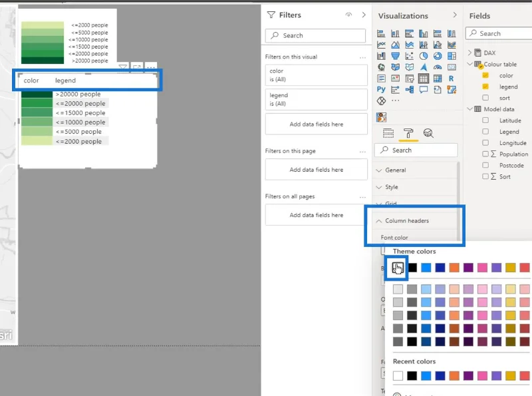Select the matrix visual
The width and height of the screenshot is (532, 396).
[x=438, y=79]
